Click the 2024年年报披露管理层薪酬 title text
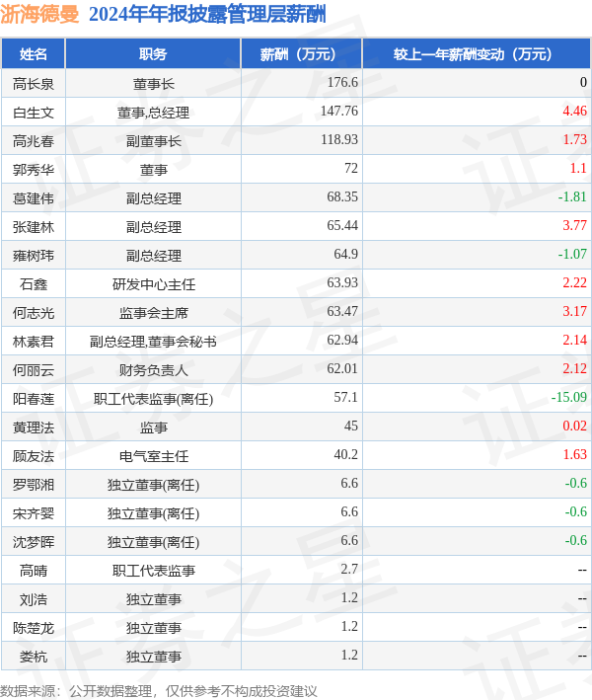Viewport: 592px width, 700px height. coord(207,14)
